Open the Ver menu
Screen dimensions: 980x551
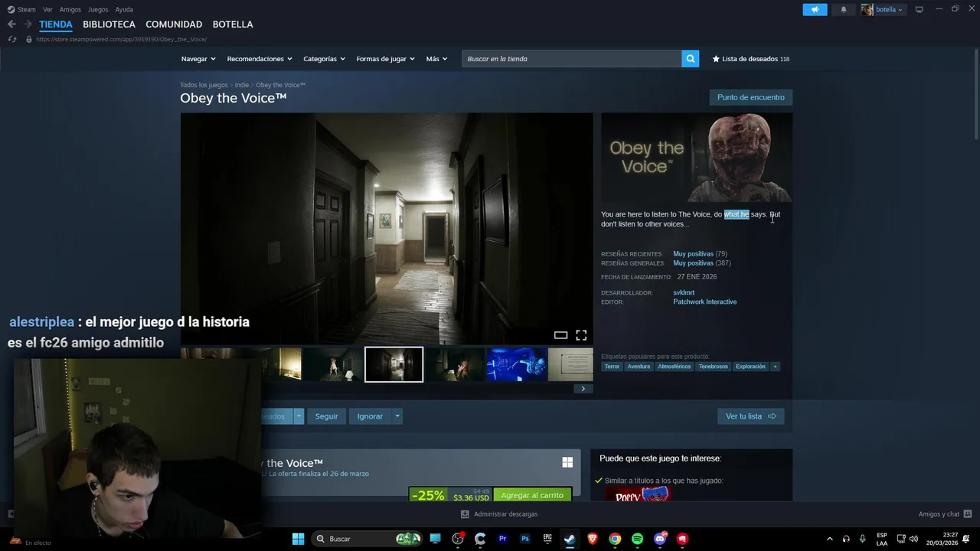click(x=47, y=9)
